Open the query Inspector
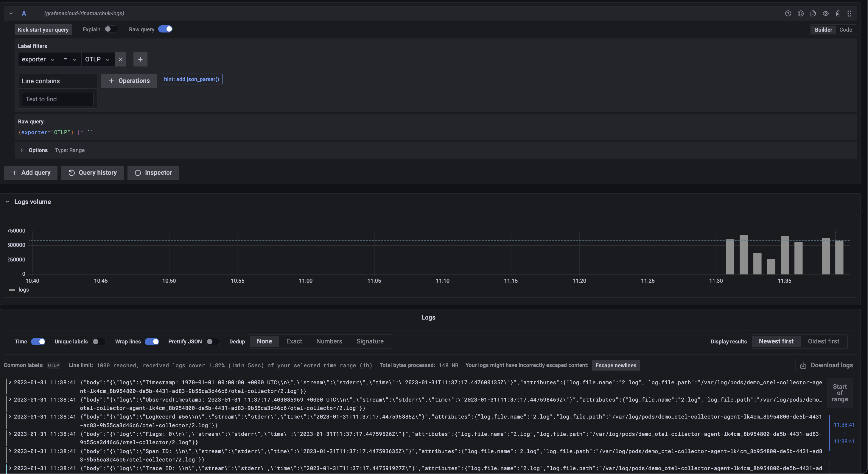Screen dimensions: 868x474 [153, 173]
